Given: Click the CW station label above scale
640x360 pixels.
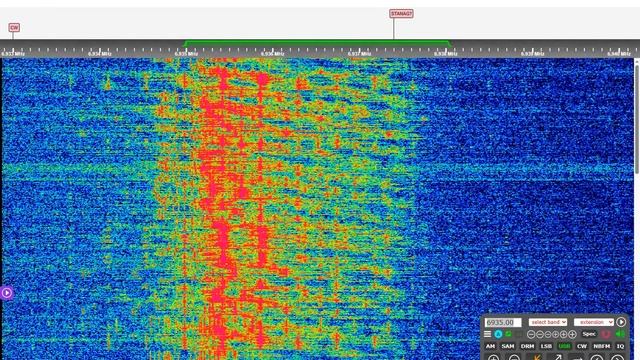Looking at the screenshot, I should [x=14, y=27].
